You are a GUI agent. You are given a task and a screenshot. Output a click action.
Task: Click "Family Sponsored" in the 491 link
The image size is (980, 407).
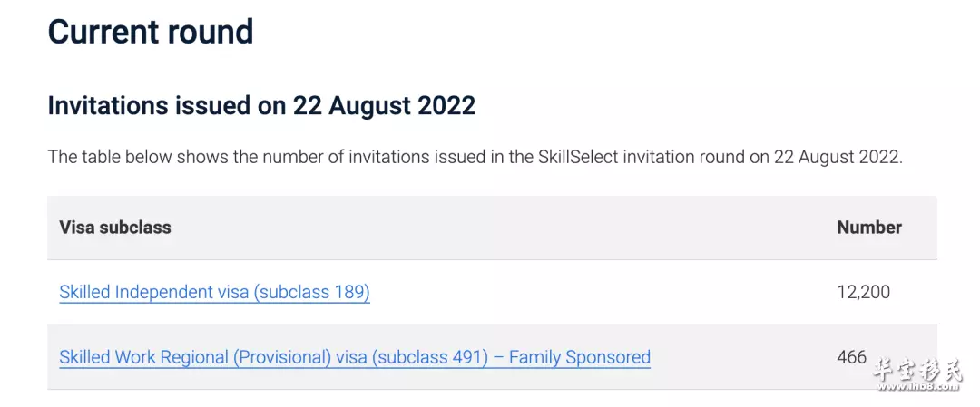(579, 357)
